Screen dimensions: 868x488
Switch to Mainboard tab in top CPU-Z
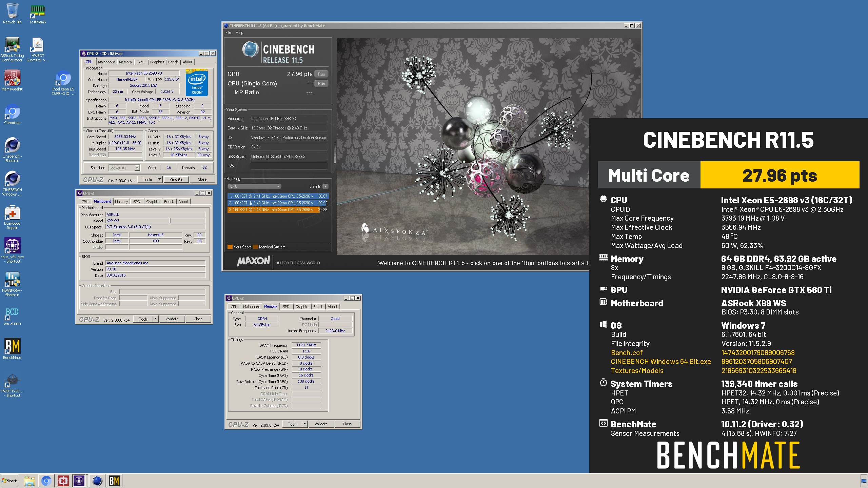(x=106, y=62)
